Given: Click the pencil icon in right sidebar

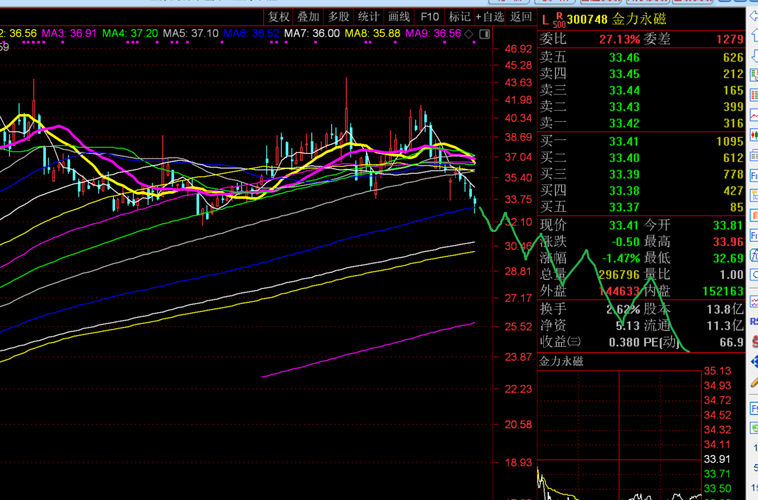Looking at the screenshot, I should pos(754,382).
